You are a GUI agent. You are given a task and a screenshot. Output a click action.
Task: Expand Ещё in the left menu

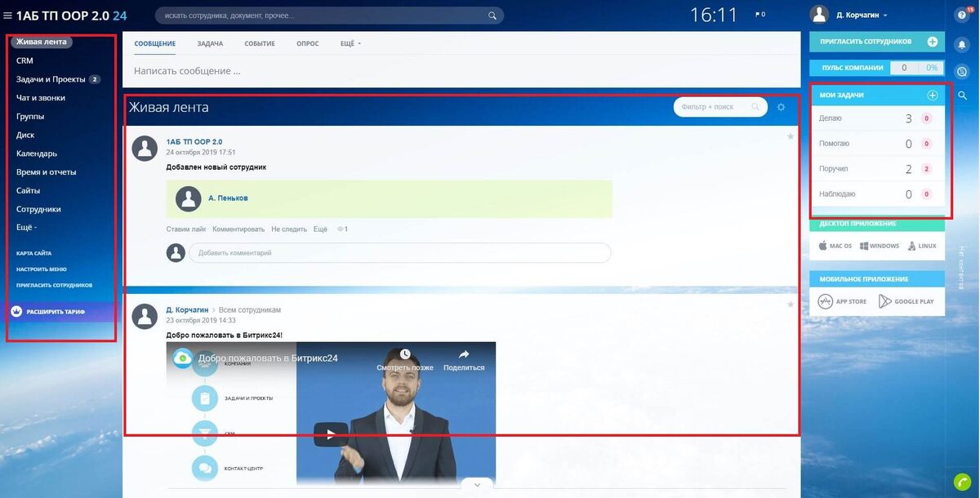tap(26, 228)
